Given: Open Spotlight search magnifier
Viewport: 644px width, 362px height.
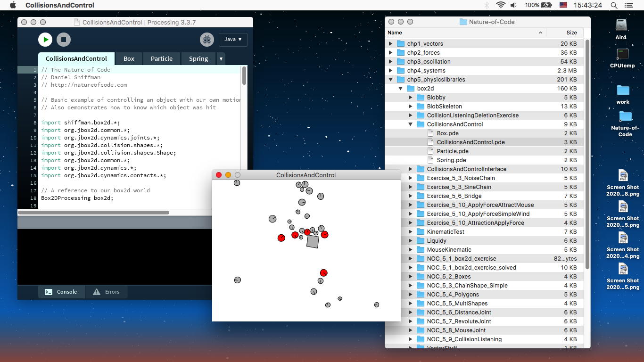Looking at the screenshot, I should point(614,5).
